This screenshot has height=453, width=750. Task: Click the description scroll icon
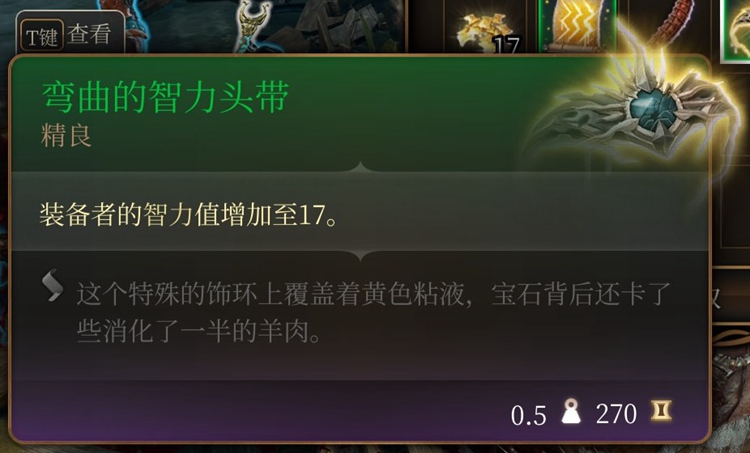tap(52, 286)
